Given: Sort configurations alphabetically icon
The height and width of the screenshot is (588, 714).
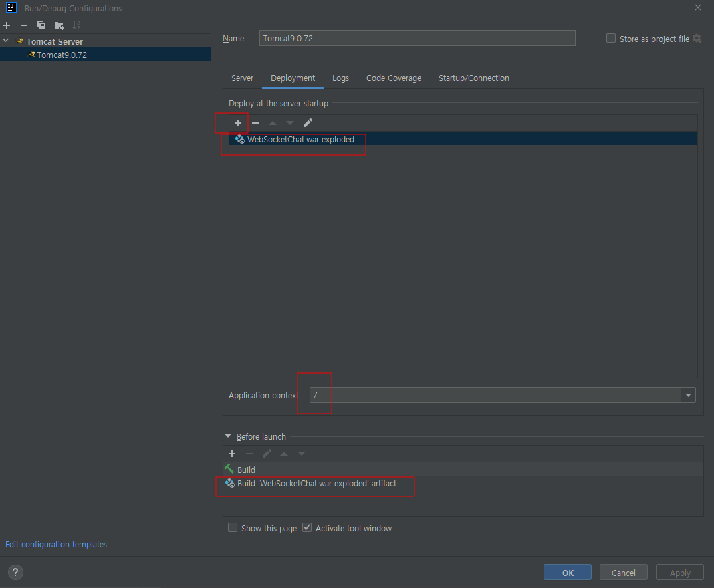Looking at the screenshot, I should click(76, 25).
